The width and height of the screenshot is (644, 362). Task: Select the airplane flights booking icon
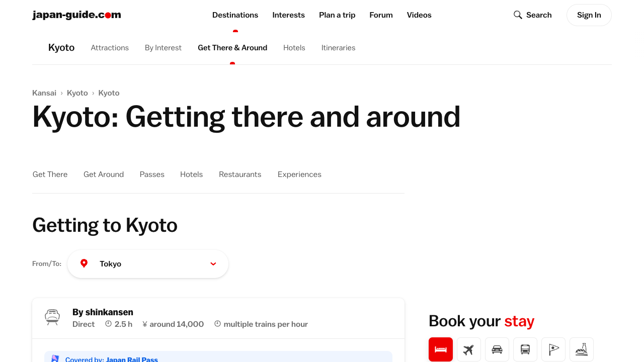(x=469, y=349)
